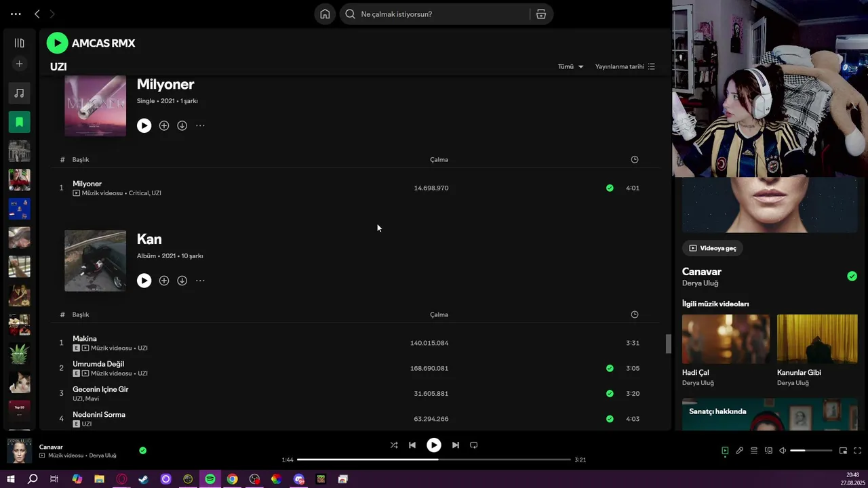Image resolution: width=868 pixels, height=488 pixels.
Task: Sort by Çalma column in Milyoner table
Action: click(x=439, y=159)
